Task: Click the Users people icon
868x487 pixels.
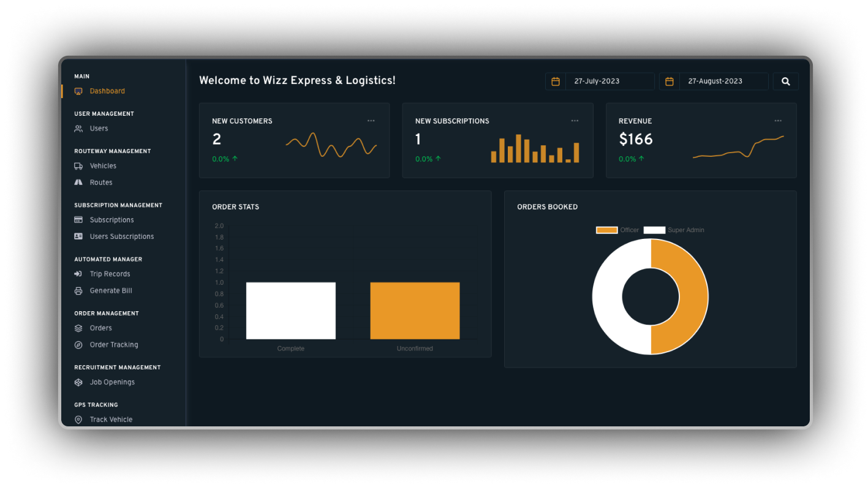Action: pos(78,129)
